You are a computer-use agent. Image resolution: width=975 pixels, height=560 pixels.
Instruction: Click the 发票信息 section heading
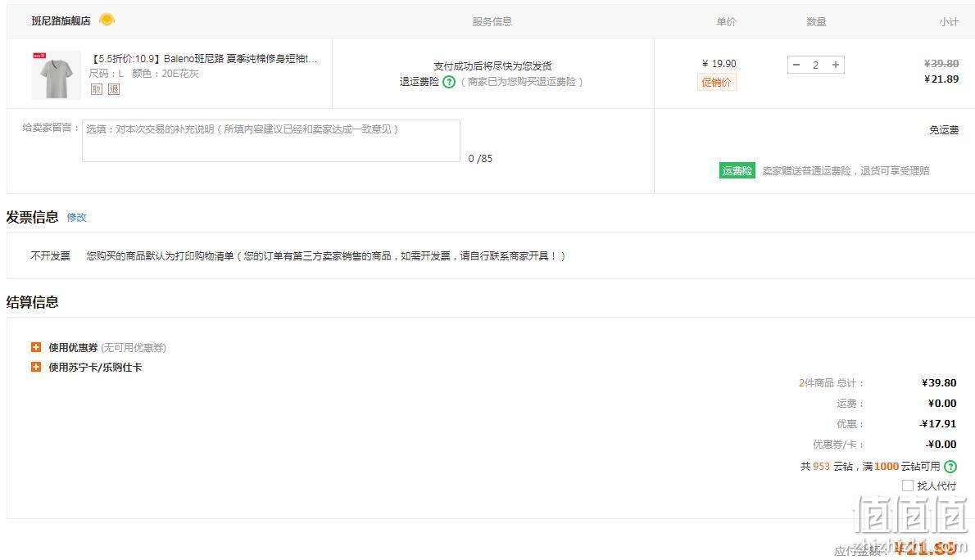tap(32, 217)
